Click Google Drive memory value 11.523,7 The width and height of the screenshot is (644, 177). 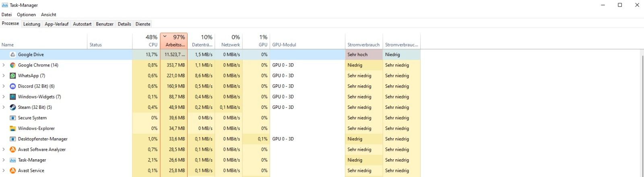click(x=174, y=54)
